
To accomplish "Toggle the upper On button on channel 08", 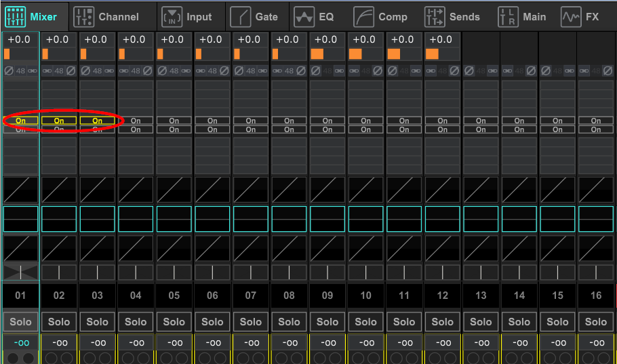I will coord(290,121).
